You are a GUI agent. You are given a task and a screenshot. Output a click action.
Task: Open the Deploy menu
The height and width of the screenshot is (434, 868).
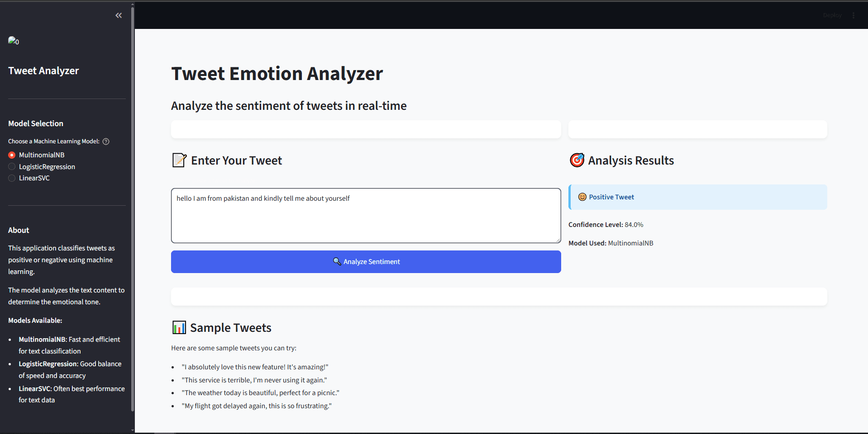point(832,15)
